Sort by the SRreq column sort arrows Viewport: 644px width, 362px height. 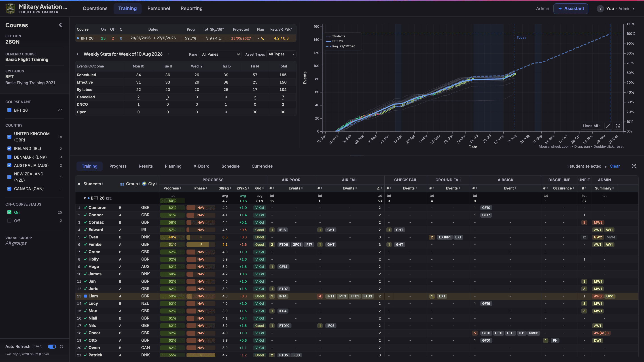[231, 188]
